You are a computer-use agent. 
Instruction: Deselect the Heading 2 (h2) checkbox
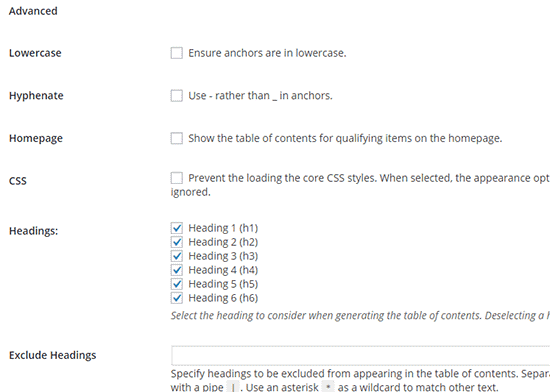pyautogui.click(x=176, y=242)
